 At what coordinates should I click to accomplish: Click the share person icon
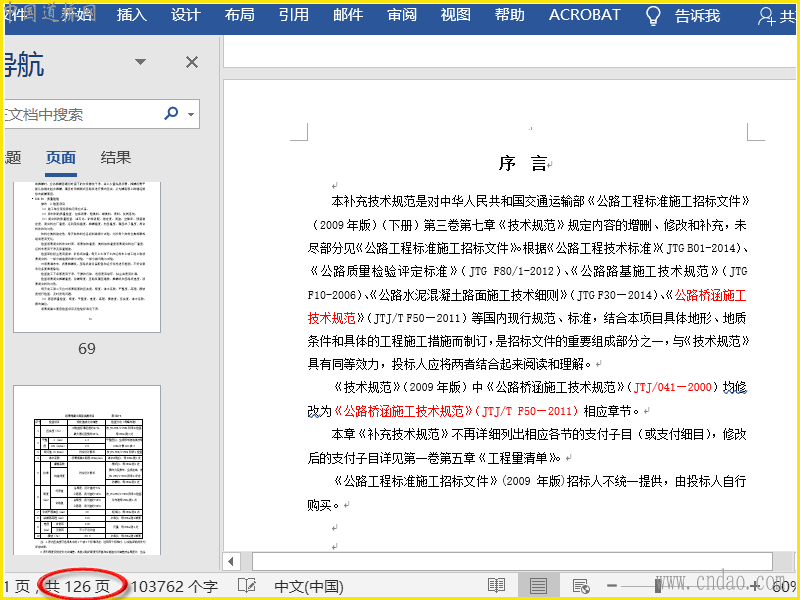coord(766,16)
